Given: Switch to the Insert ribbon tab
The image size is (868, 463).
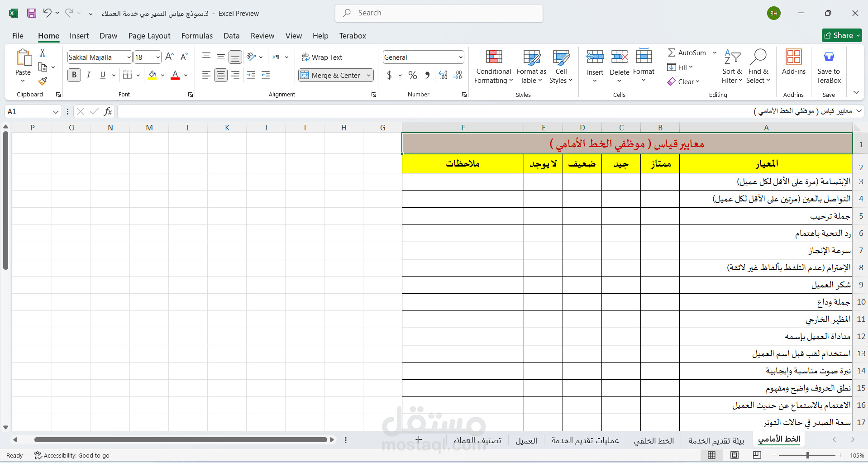Looking at the screenshot, I should click(x=79, y=36).
